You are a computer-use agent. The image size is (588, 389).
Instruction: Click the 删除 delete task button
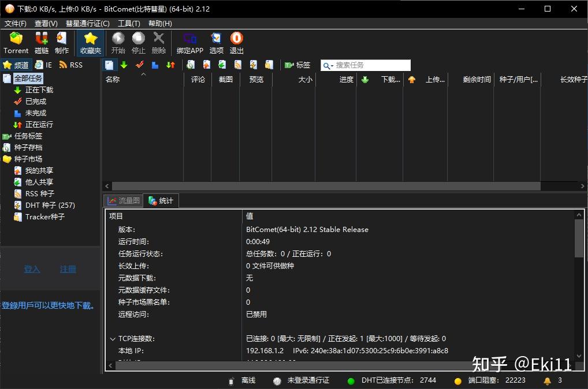159,43
